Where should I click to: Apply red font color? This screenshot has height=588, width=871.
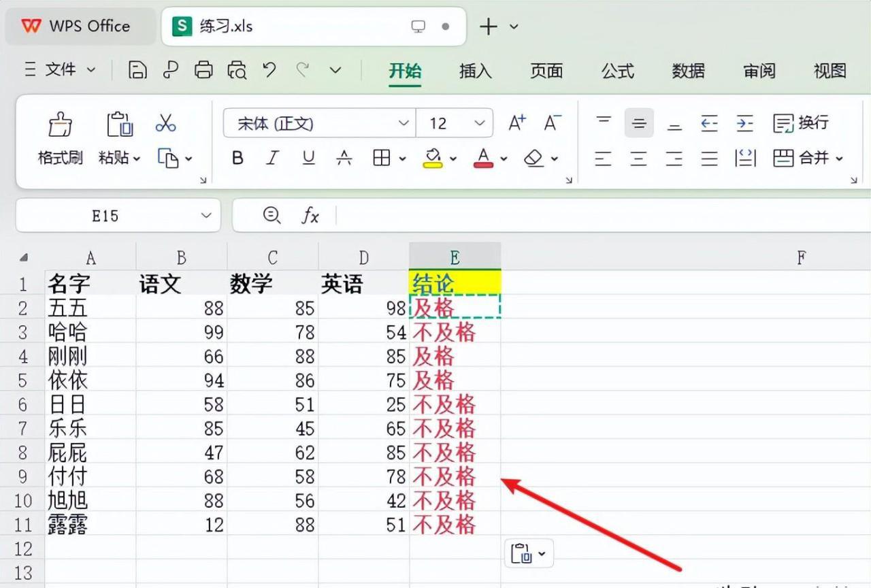click(484, 159)
